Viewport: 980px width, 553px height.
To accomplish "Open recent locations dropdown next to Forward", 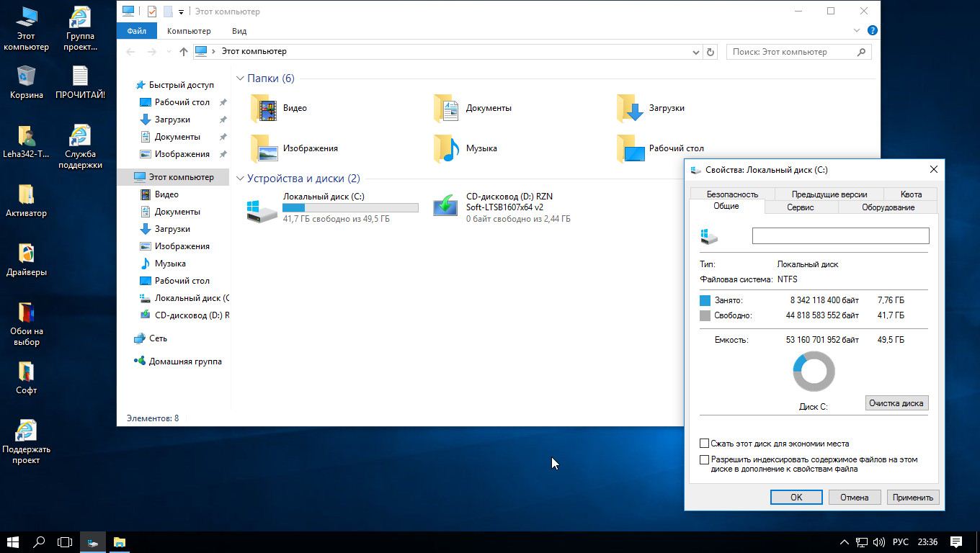I will click(169, 52).
